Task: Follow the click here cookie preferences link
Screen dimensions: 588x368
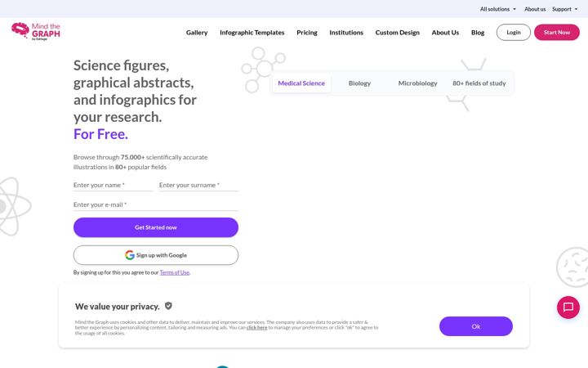Action: coord(257,327)
